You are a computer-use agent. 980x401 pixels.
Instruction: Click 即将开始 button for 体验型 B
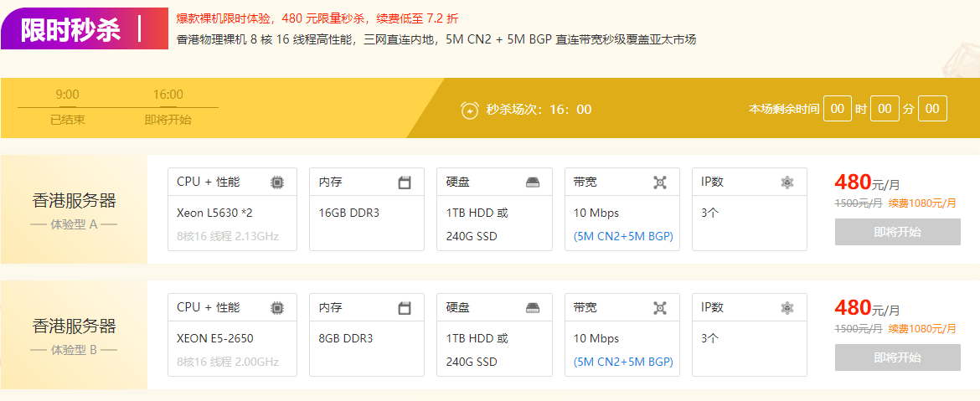(x=898, y=358)
